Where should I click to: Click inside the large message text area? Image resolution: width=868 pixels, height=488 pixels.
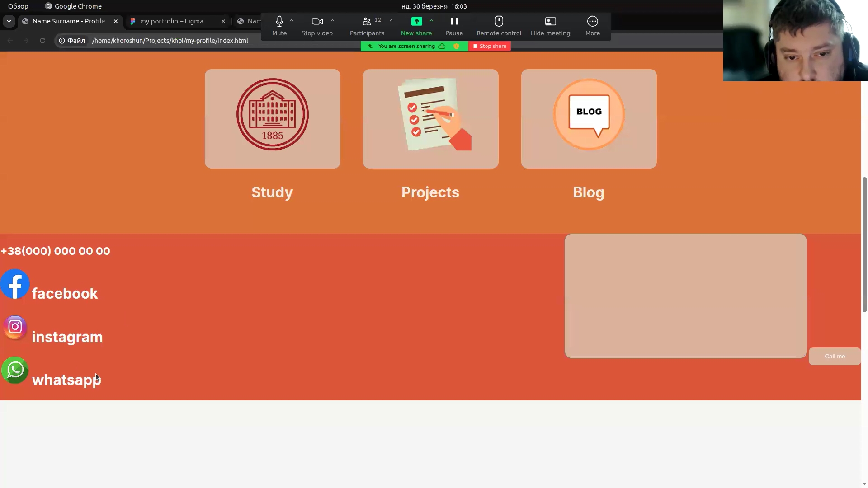[x=685, y=296]
